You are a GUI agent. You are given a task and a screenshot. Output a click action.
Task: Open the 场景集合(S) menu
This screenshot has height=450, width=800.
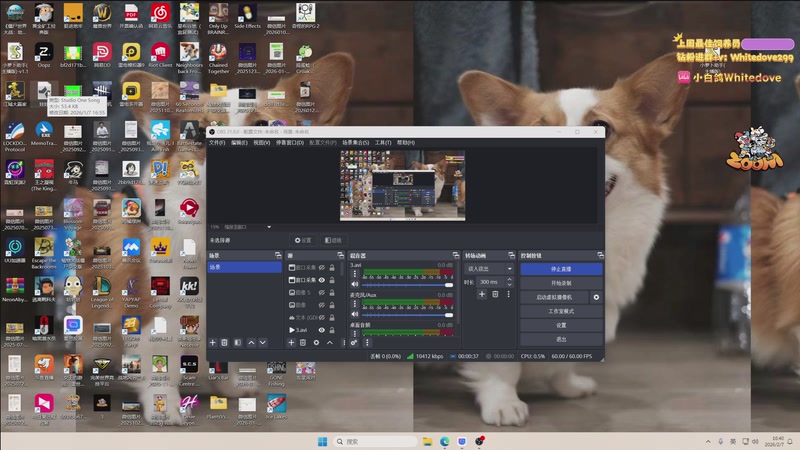point(356,143)
